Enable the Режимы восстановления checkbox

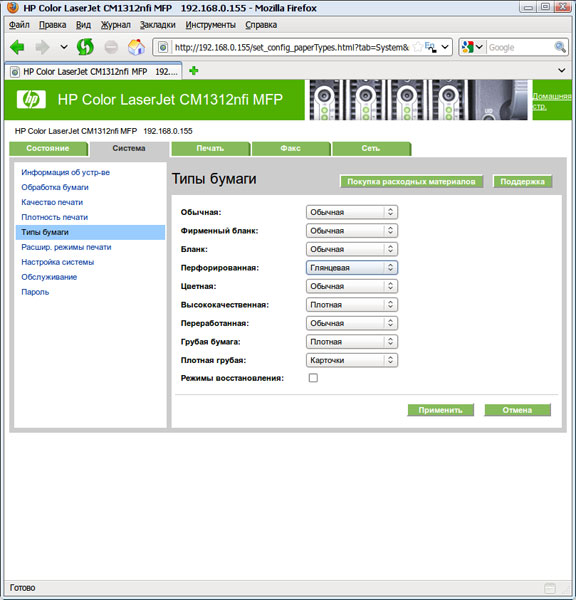click(313, 378)
